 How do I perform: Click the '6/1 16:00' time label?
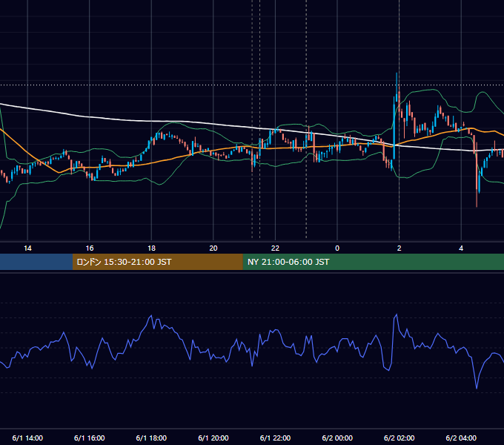point(90,438)
